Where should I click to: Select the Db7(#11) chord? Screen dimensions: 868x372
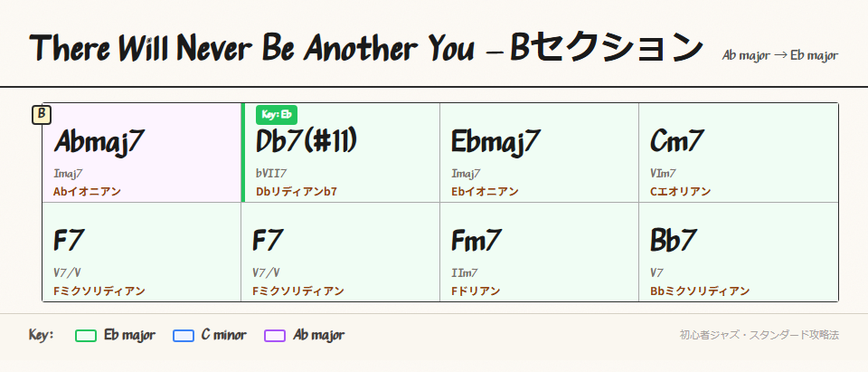tap(307, 141)
